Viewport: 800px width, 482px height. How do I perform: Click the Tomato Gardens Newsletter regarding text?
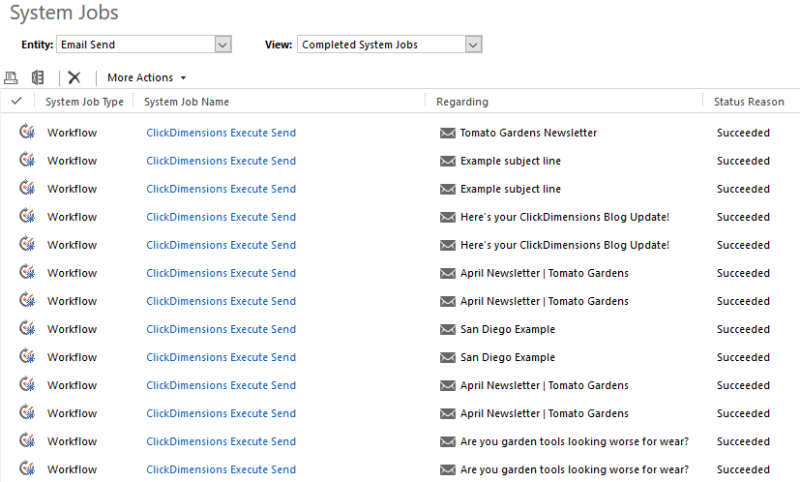point(529,133)
